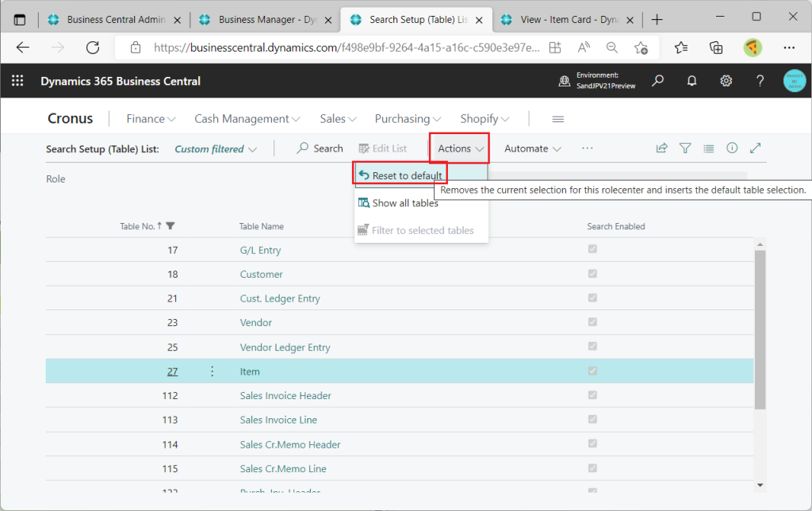
Task: Click Search in the action bar
Action: (320, 148)
